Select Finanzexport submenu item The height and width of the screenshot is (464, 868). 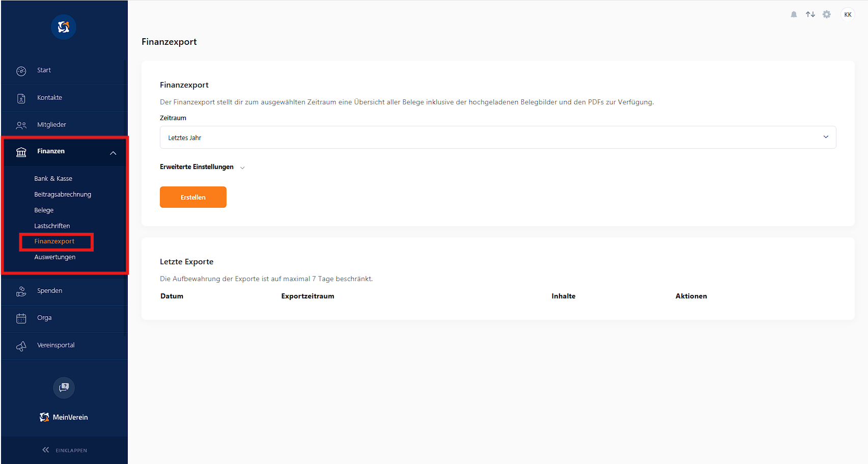point(54,241)
